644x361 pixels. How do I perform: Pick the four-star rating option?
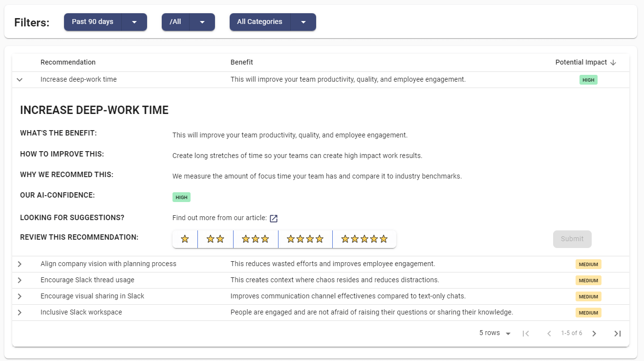pyautogui.click(x=305, y=239)
